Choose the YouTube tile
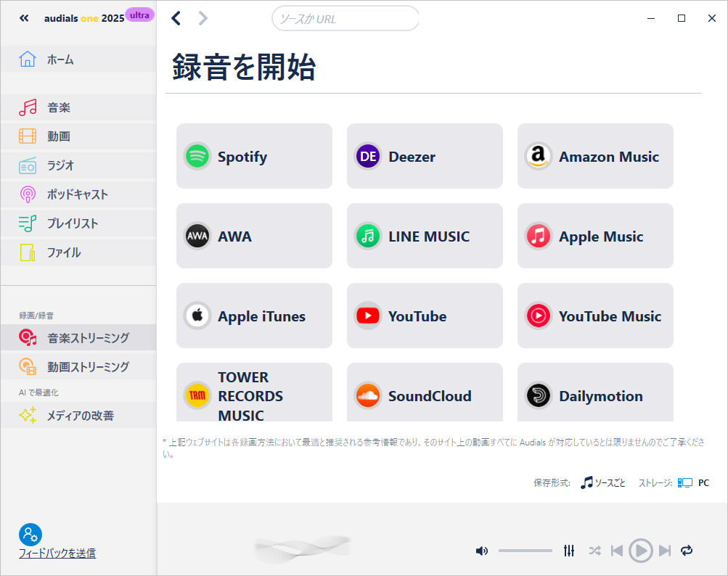Image resolution: width=728 pixels, height=576 pixels. click(x=425, y=316)
